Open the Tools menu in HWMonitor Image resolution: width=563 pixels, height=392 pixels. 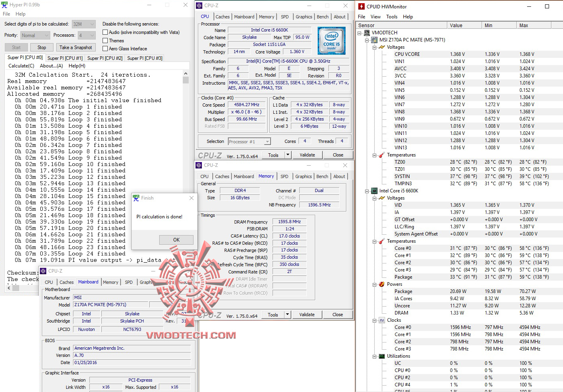(392, 17)
